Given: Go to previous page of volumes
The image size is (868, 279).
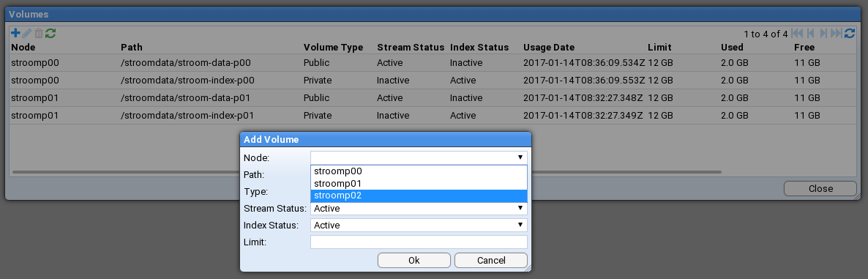Looking at the screenshot, I should pos(811,33).
